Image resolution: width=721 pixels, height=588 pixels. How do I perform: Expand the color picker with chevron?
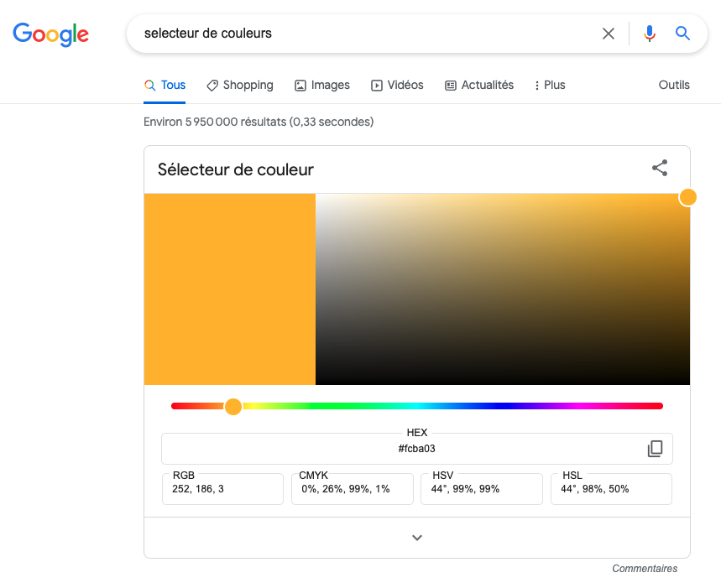coord(417,538)
